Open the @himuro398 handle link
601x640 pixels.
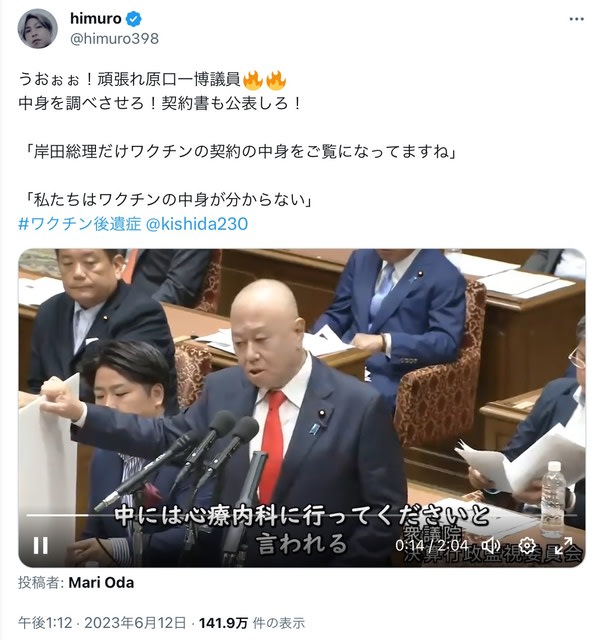click(114, 39)
